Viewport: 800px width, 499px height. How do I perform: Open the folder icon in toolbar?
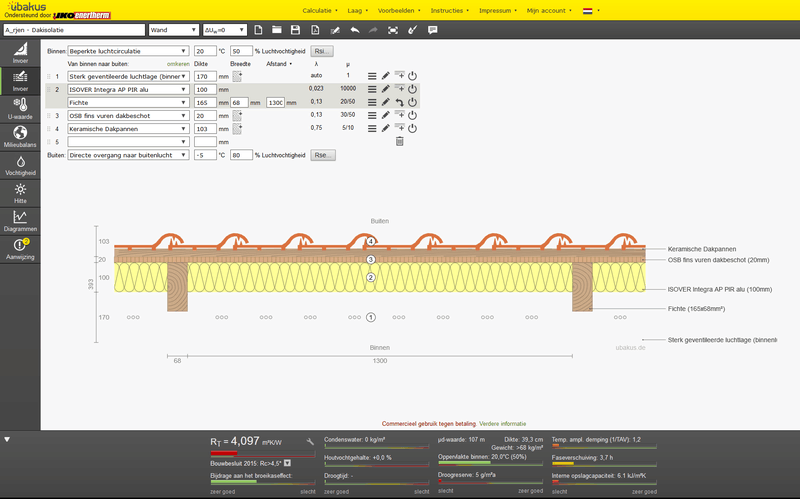[277, 30]
